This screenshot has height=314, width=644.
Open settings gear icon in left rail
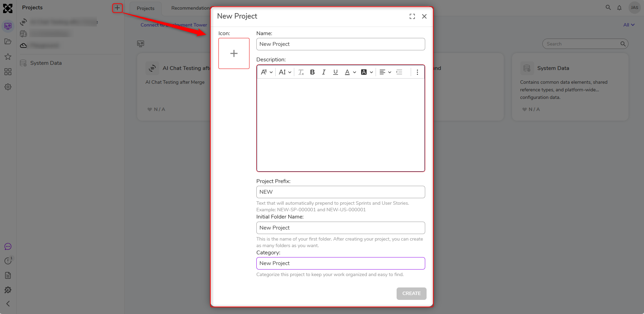point(8,87)
